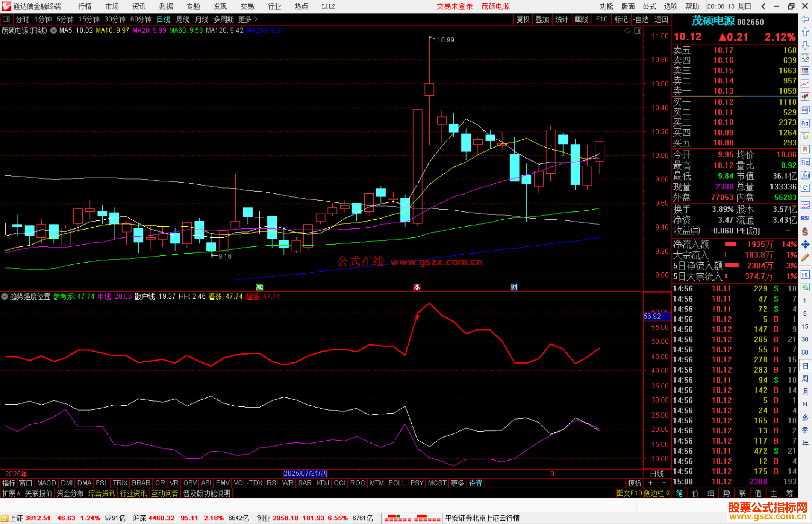Open the 行情 menu
Viewport: 812px width, 524px height.
(85, 6)
